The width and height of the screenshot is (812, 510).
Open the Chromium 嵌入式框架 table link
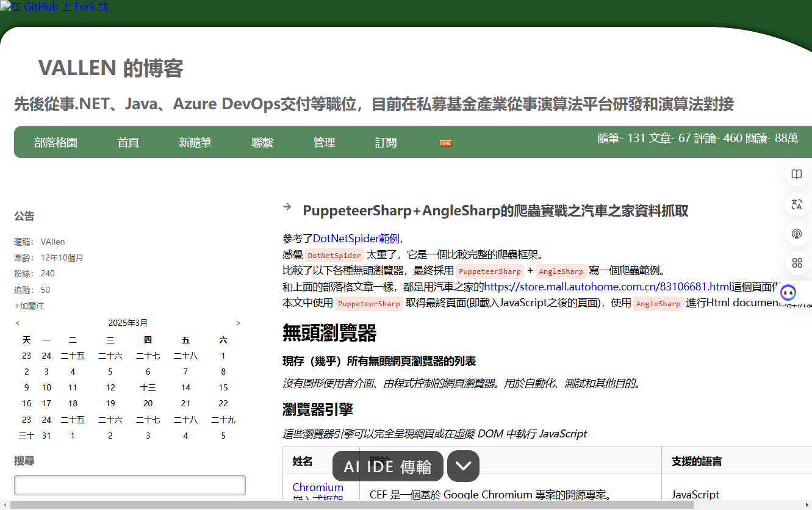pos(318,493)
